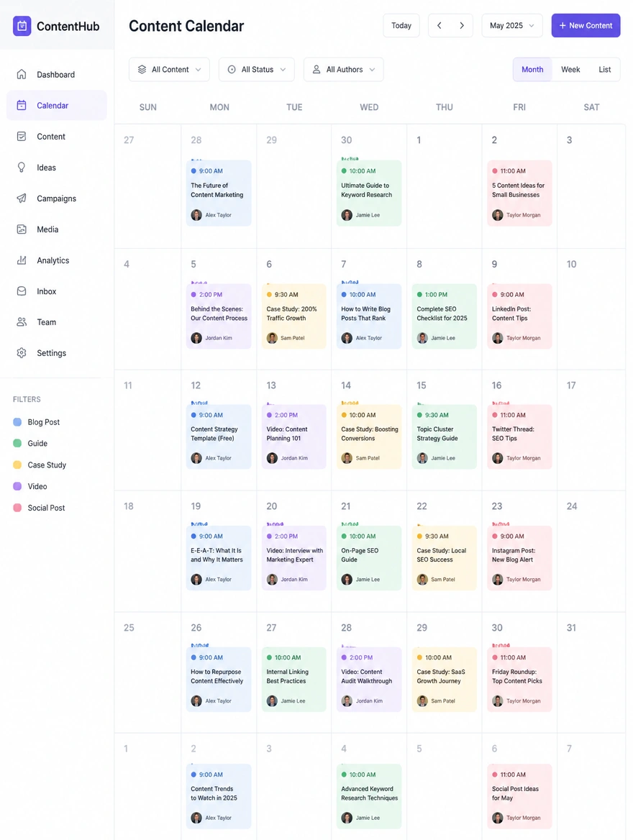Open the Ideas menu item
This screenshot has height=840, width=633.
[57, 168]
